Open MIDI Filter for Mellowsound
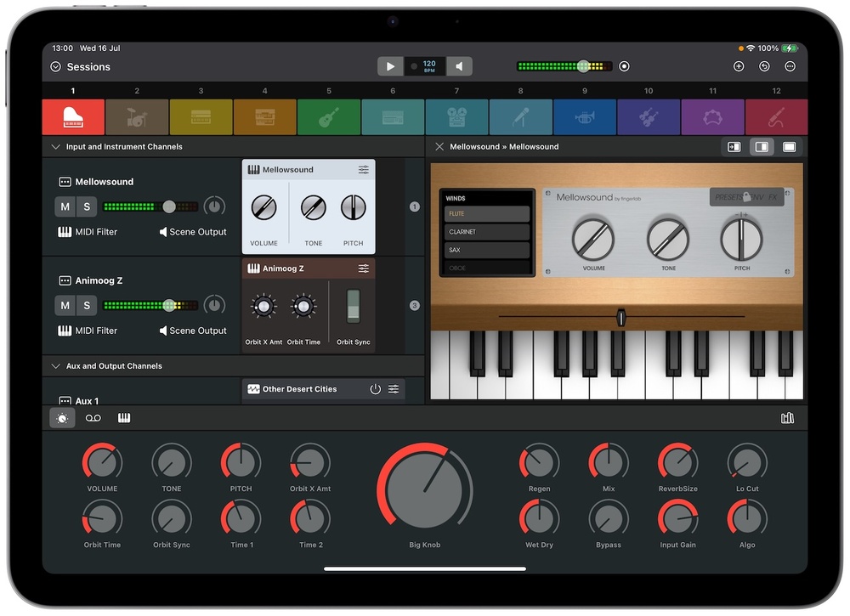Screen dimensions: 850x616 [88, 232]
